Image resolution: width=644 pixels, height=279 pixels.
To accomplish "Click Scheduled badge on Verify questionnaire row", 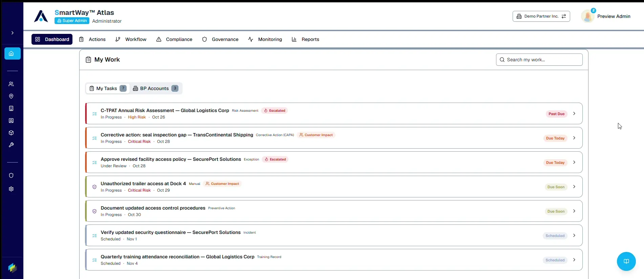I will pos(555,236).
